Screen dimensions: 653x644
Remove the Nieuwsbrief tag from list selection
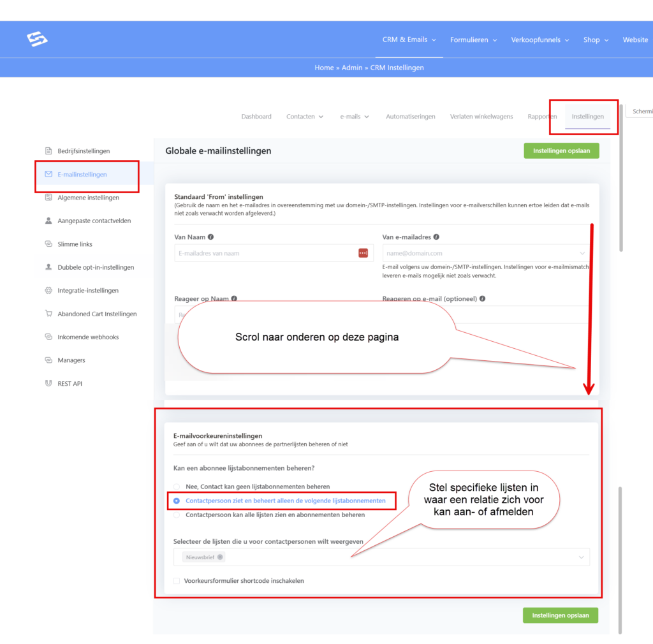tap(220, 557)
